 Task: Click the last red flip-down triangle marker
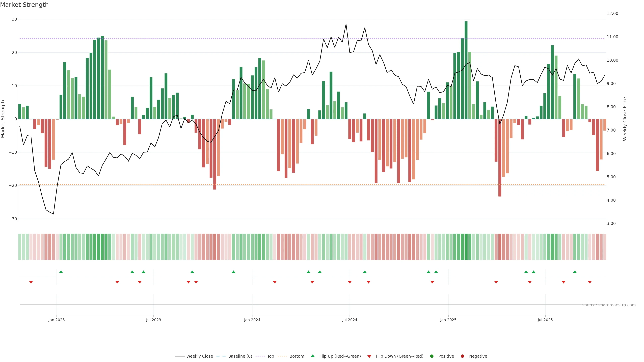pyautogui.click(x=590, y=282)
